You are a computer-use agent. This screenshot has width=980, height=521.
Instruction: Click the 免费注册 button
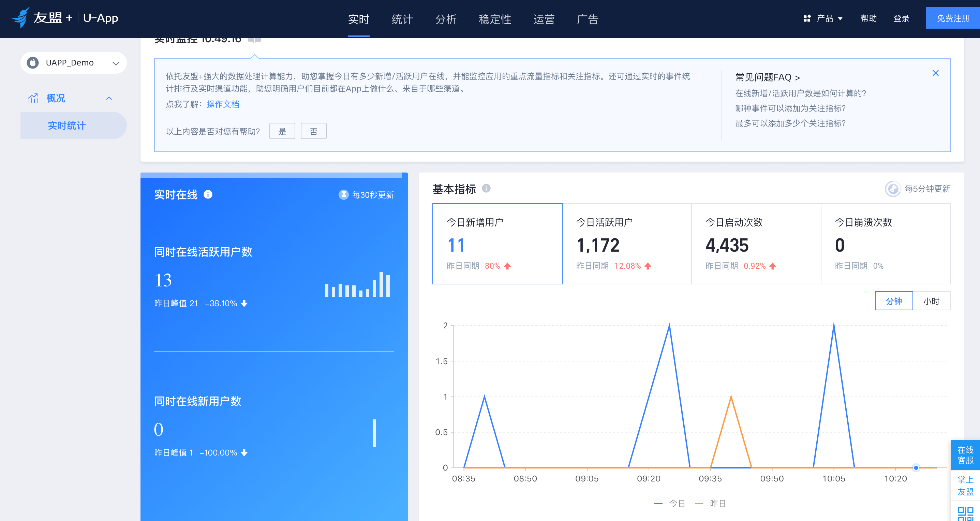point(953,18)
